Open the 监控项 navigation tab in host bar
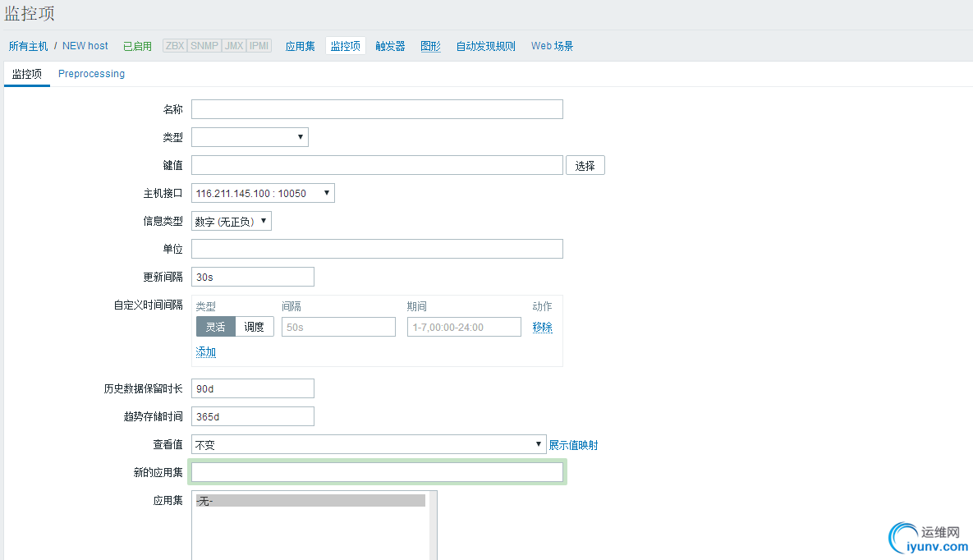Screen dimensions: 973x560 coord(345,46)
